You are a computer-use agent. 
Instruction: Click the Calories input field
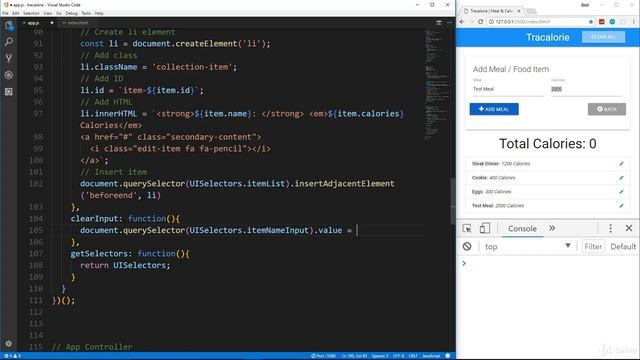click(x=587, y=89)
